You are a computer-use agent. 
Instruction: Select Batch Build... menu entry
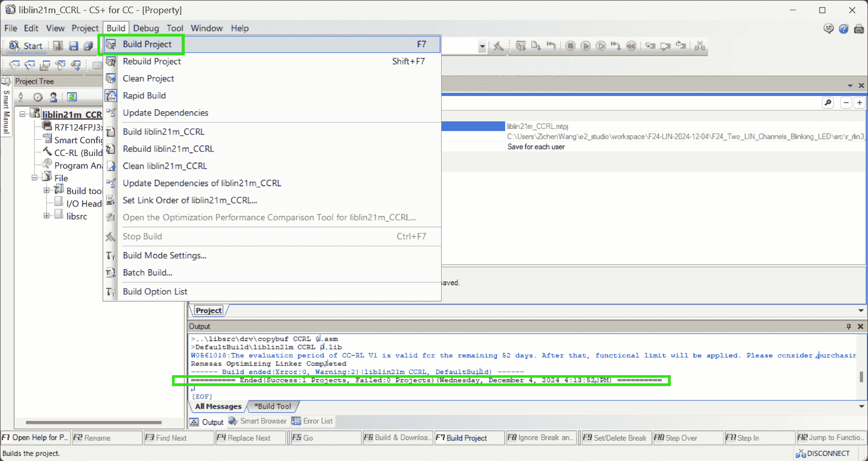coord(147,273)
